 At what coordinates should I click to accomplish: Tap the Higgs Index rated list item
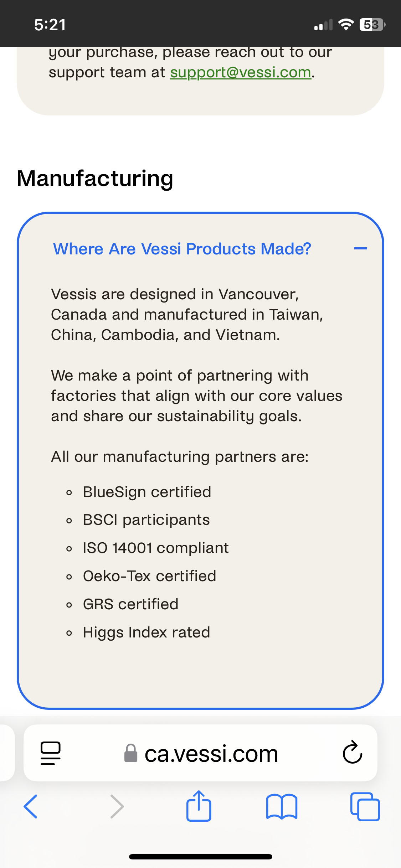(x=146, y=632)
